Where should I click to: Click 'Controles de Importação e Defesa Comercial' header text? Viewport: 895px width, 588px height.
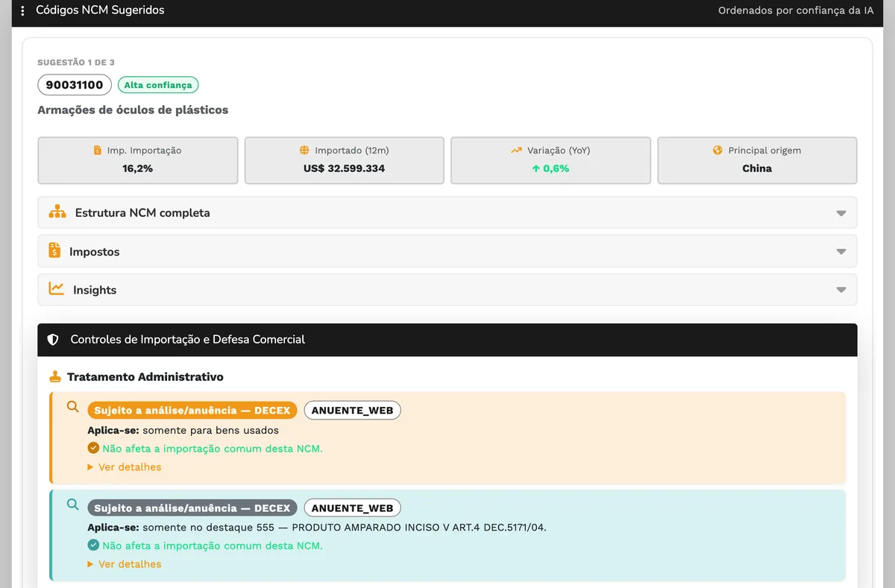click(188, 339)
